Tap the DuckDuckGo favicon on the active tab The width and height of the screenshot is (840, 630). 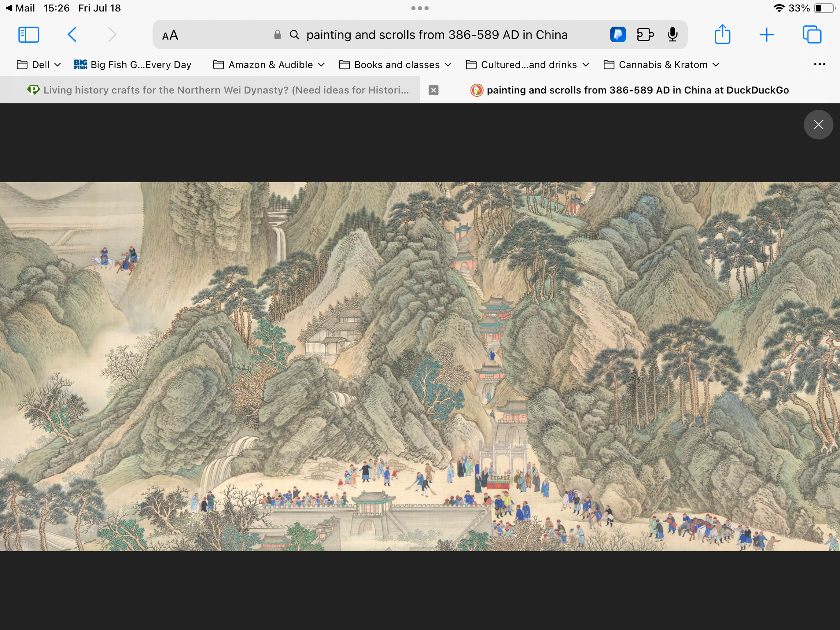coord(477,90)
